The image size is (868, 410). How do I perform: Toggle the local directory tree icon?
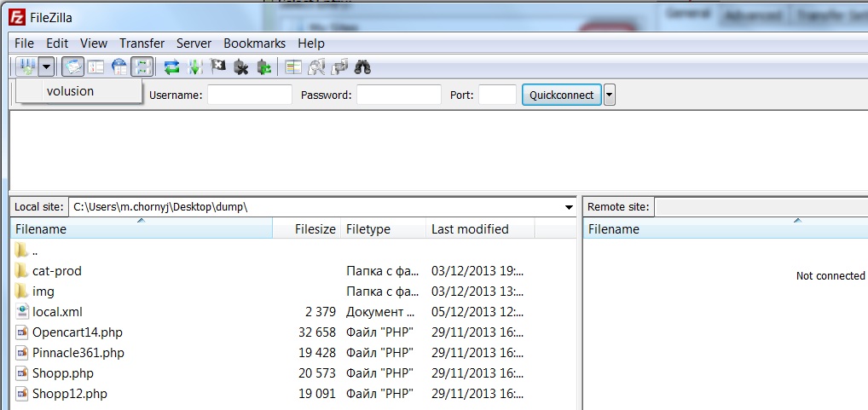click(96, 67)
